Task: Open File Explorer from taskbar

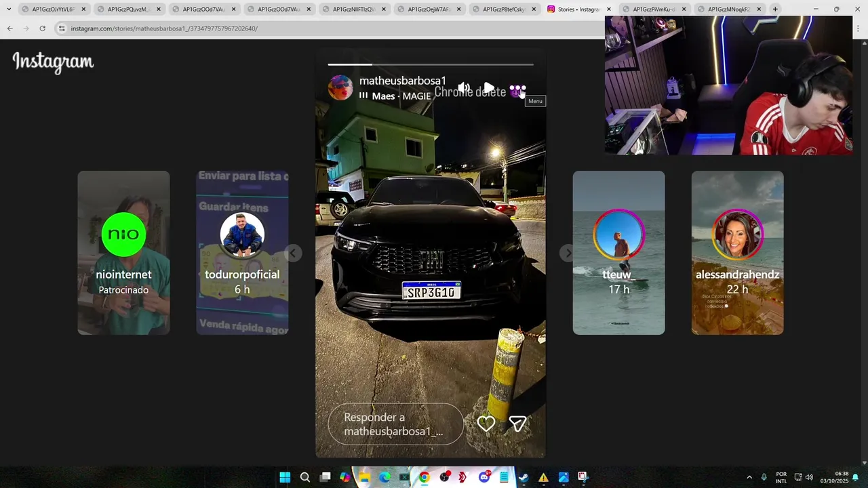Action: click(x=364, y=477)
